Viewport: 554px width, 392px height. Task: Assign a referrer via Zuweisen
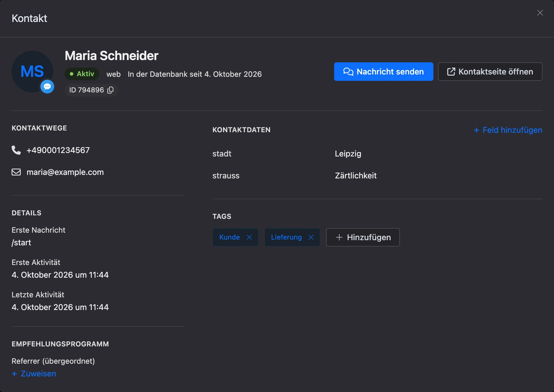point(34,374)
